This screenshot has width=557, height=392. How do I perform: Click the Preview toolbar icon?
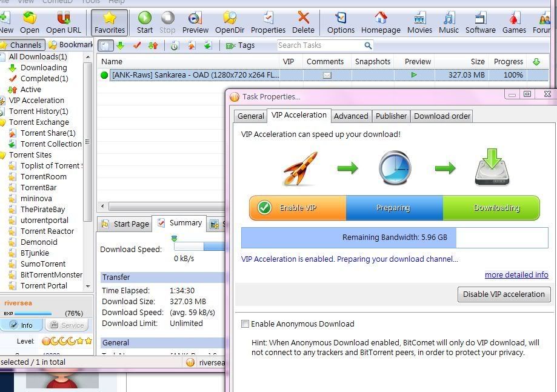pos(195,18)
